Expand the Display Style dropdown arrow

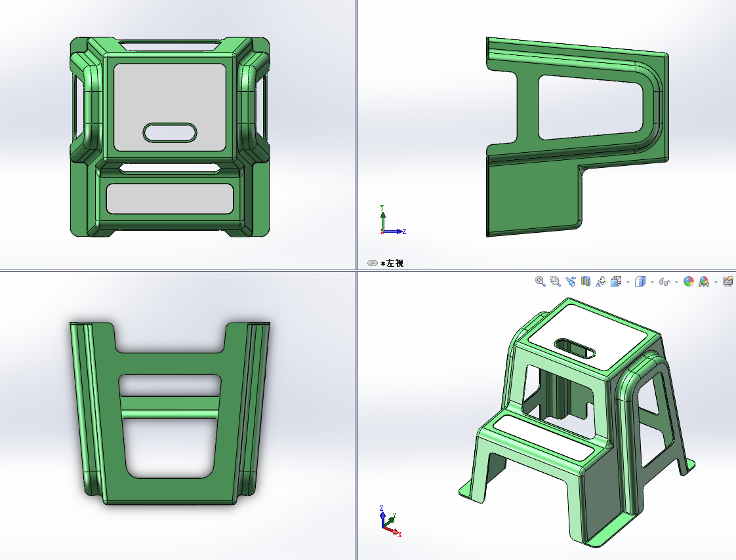pyautogui.click(x=652, y=282)
